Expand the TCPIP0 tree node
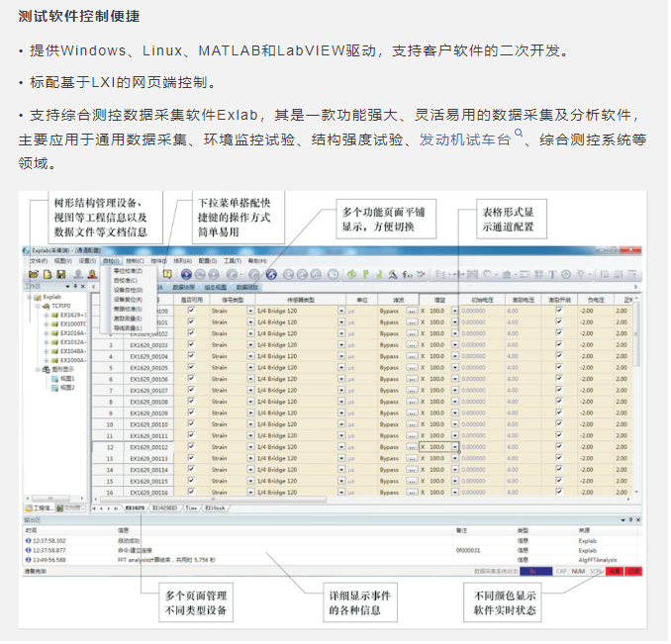 point(37,306)
